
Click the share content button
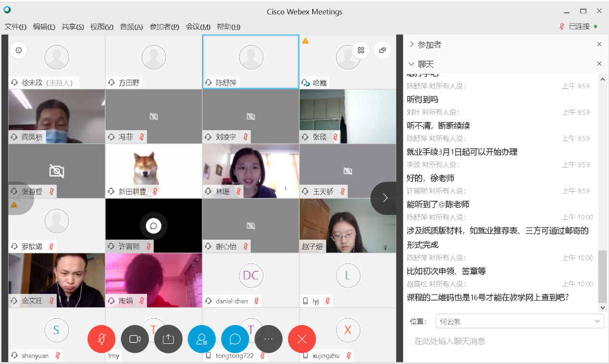pyautogui.click(x=168, y=339)
